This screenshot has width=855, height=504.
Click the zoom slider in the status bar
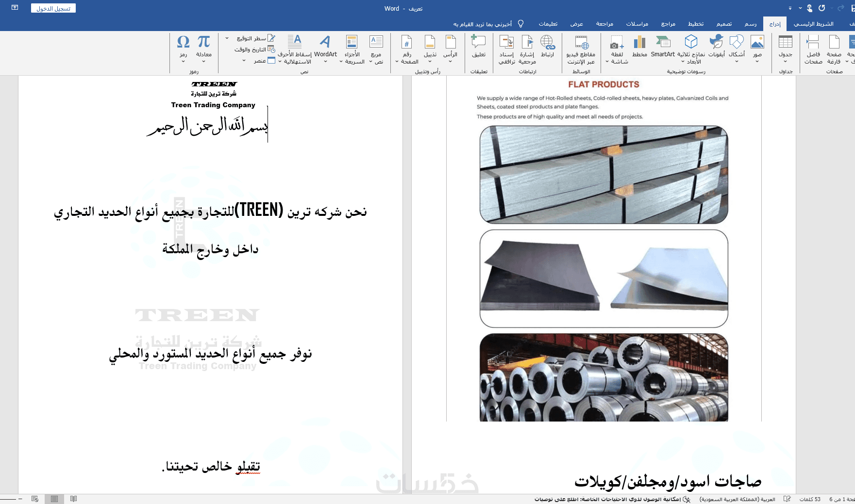(x=9, y=499)
